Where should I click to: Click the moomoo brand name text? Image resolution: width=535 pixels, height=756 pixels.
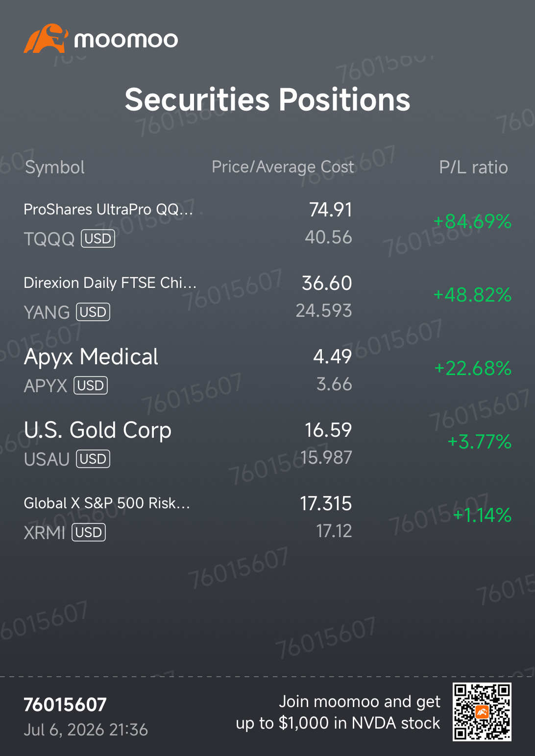tap(126, 40)
